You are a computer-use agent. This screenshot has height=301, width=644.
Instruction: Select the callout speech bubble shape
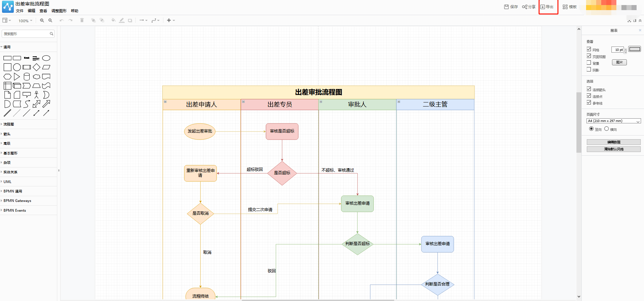point(27,95)
